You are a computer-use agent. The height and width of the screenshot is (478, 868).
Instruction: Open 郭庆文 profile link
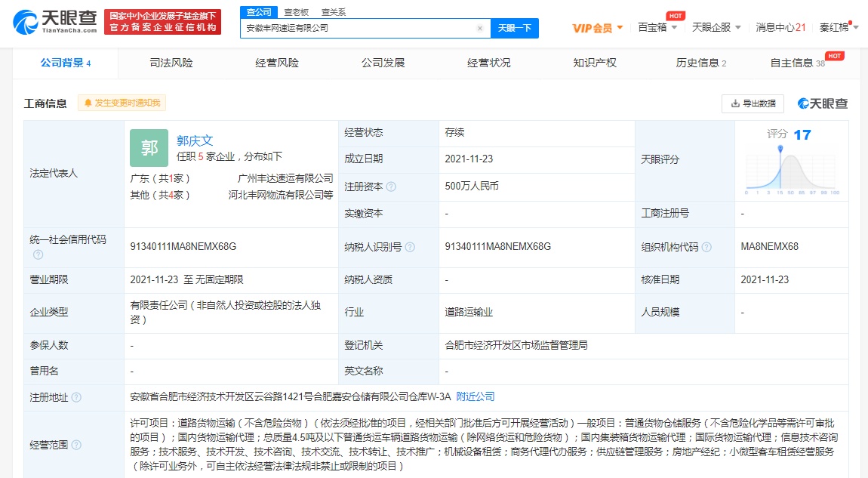(195, 140)
